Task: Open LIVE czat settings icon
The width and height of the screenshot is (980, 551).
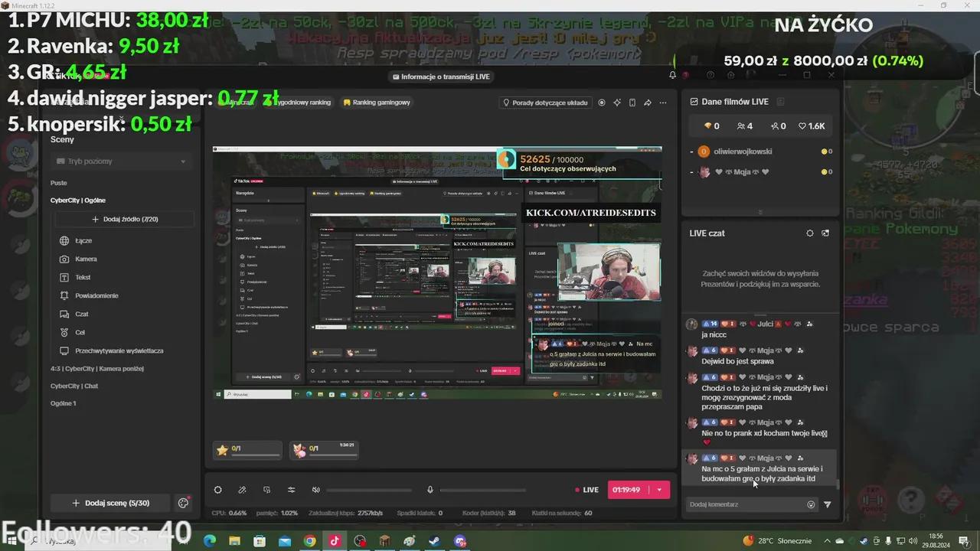Action: pos(810,233)
